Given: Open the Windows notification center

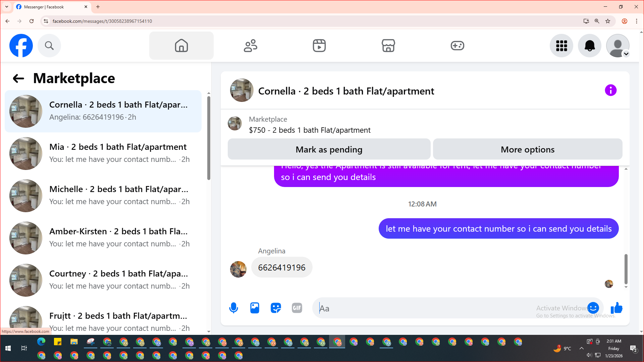Looking at the screenshot, I should click(634, 349).
